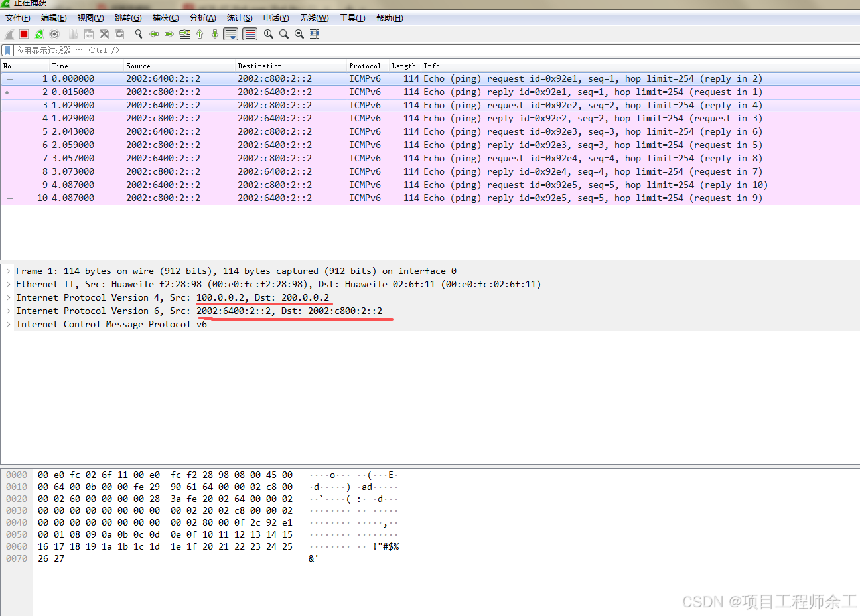Click the save capture file icon
This screenshot has height=616, width=860.
click(89, 34)
